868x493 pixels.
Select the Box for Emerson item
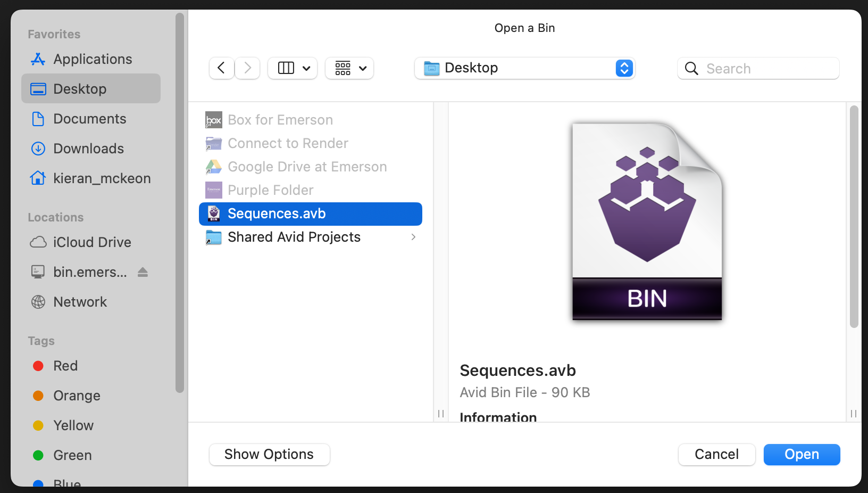(x=311, y=120)
